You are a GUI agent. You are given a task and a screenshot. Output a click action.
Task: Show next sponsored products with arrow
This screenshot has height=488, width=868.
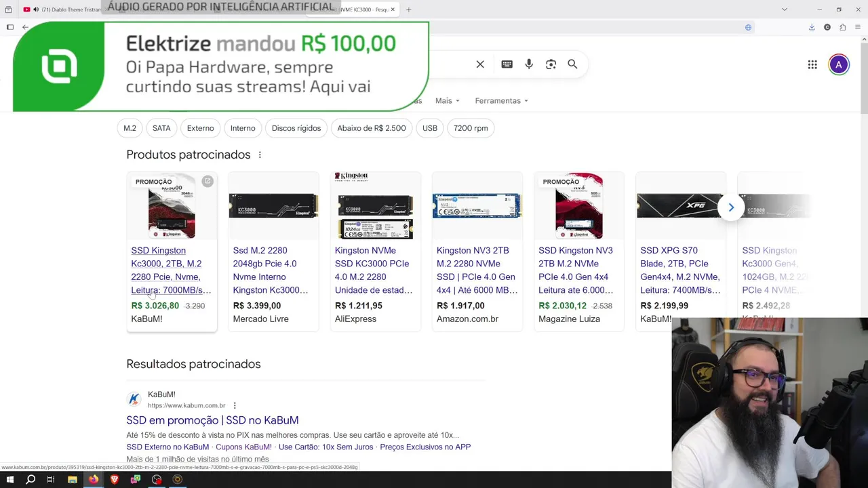pos(731,207)
